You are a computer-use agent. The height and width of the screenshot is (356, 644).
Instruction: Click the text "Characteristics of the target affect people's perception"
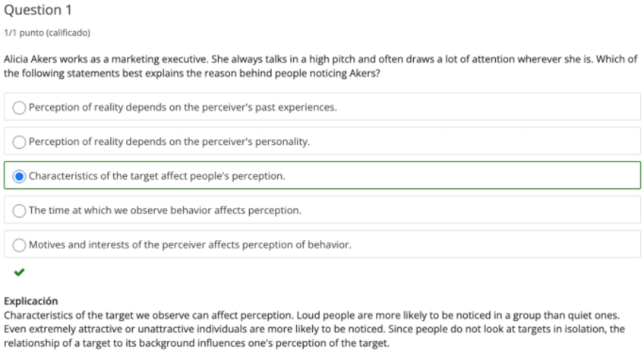pos(156,176)
